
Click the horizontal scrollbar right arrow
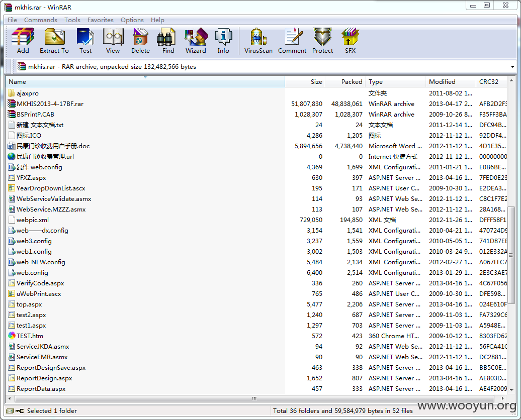pyautogui.click(x=503, y=398)
